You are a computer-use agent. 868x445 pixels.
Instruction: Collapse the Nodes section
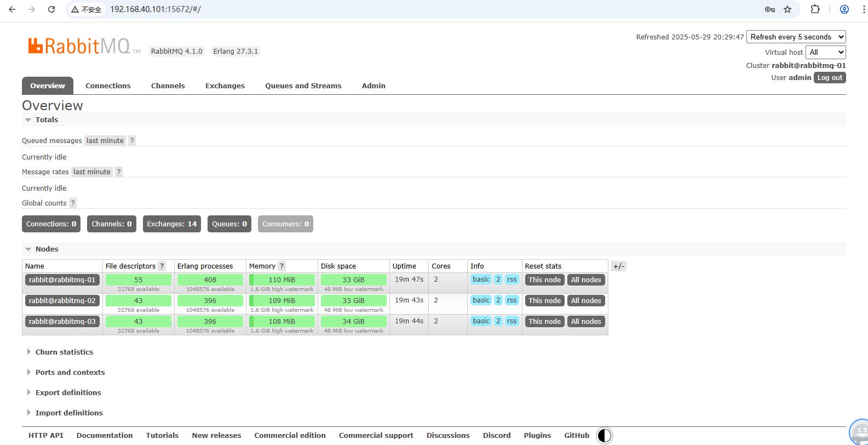(47, 249)
